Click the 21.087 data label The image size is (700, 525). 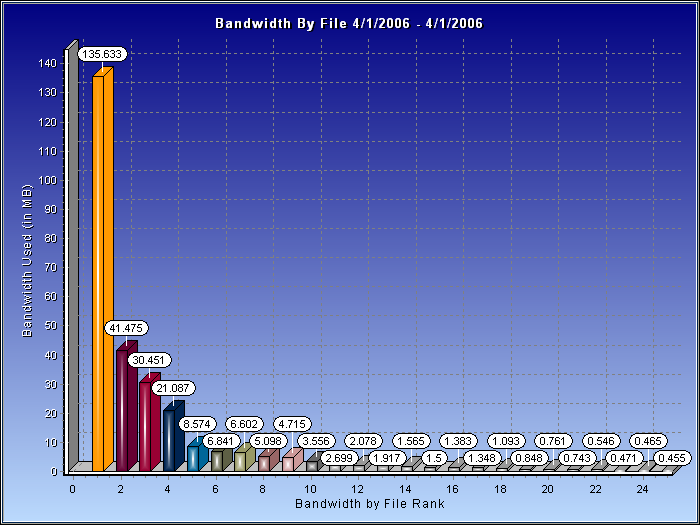[x=173, y=388]
